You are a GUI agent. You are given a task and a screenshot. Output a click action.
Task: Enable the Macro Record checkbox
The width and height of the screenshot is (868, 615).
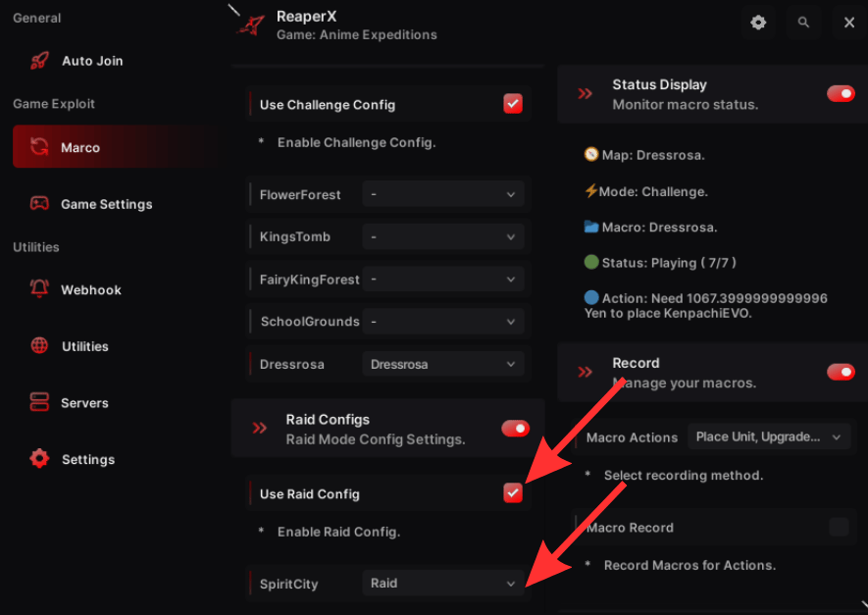click(840, 527)
